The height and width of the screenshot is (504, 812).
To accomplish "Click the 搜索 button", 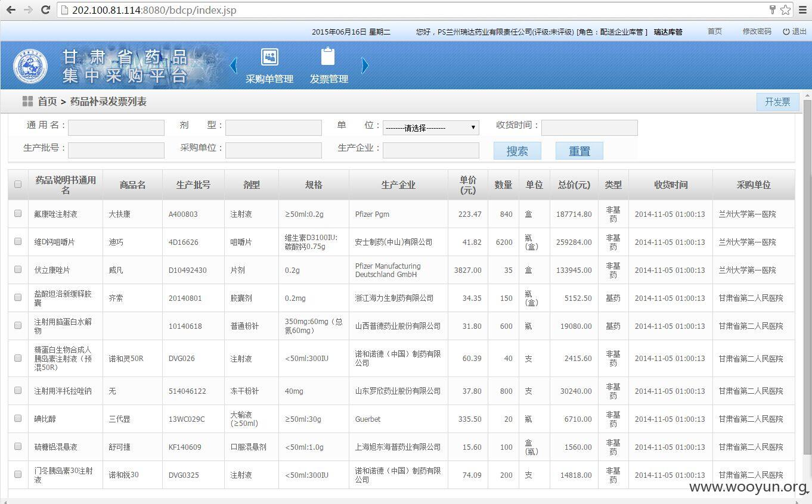I will tap(517, 151).
